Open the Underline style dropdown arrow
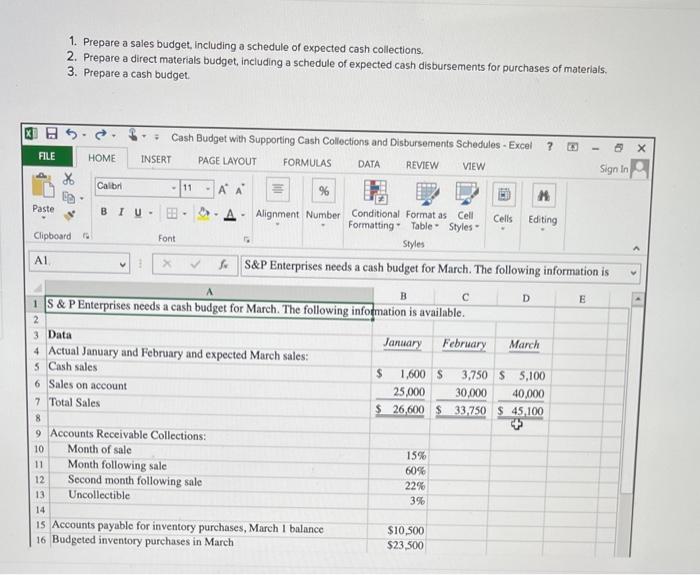Image resolution: width=700 pixels, height=575 pixels. tap(150, 213)
